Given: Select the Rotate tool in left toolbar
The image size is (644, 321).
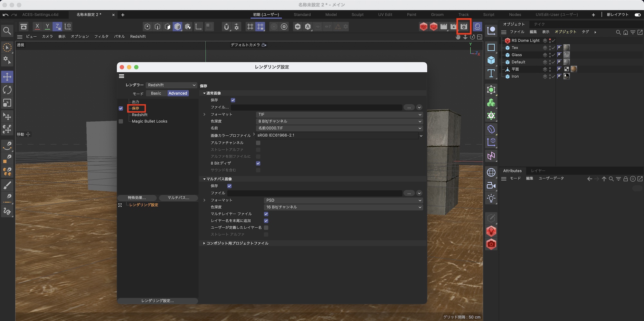Looking at the screenshot, I should 7,90.
